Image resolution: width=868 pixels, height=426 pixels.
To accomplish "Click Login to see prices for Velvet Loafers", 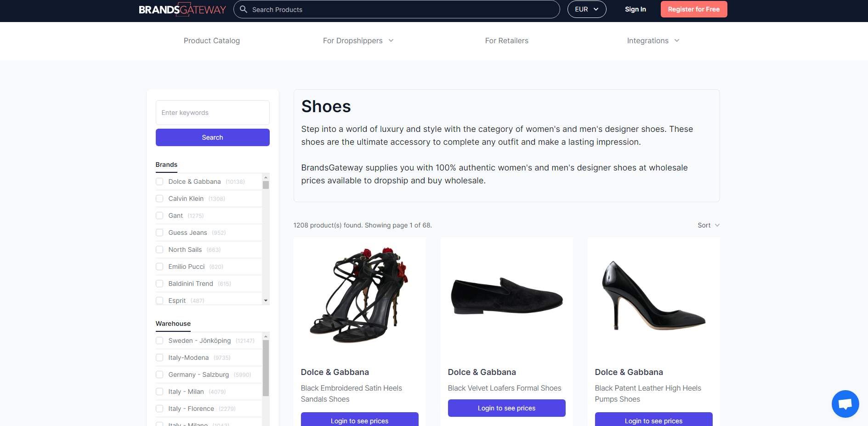I will 507,408.
